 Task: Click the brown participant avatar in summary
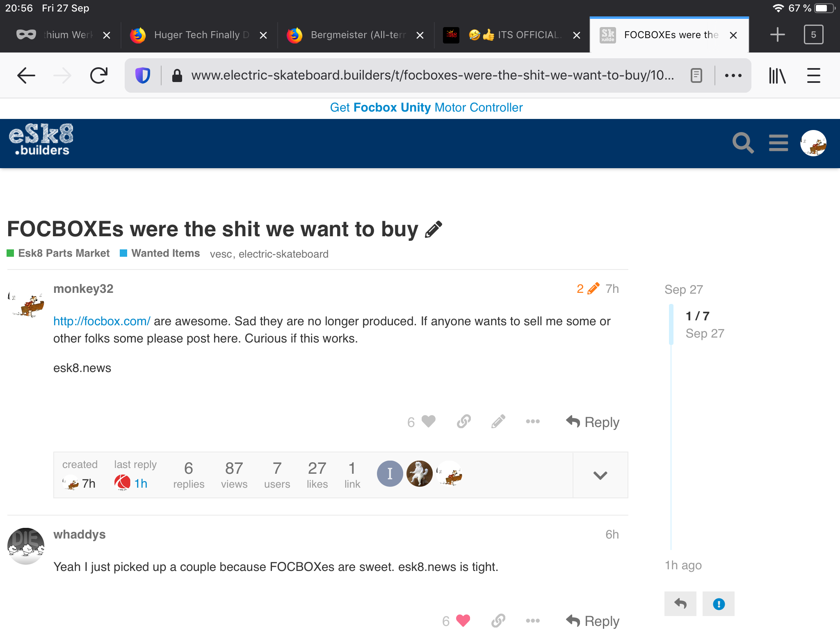coord(419,474)
